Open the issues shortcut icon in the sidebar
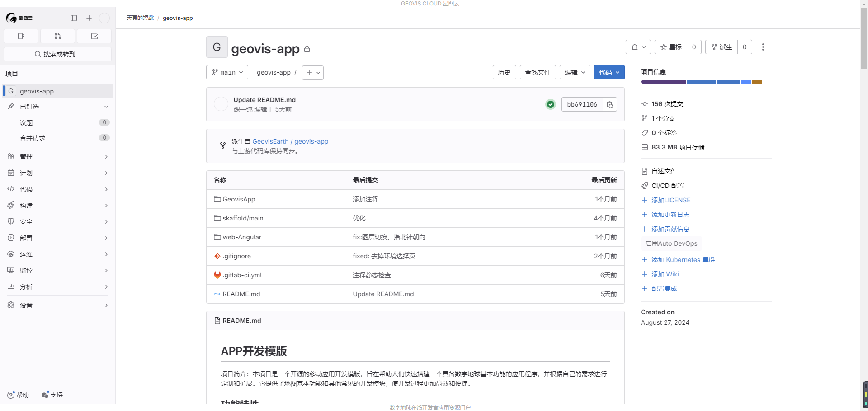868x411 pixels. pos(21,36)
